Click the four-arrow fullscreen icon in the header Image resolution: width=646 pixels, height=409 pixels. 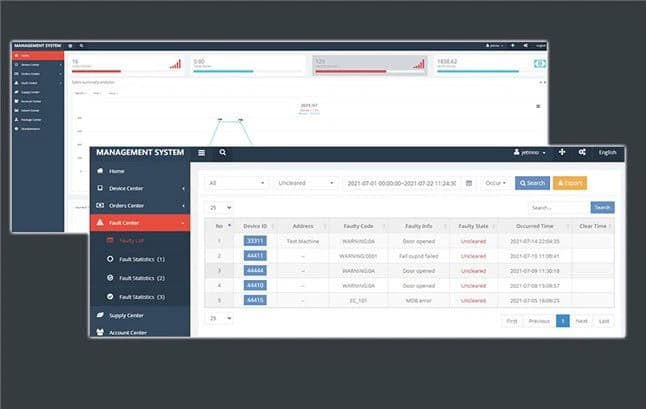tap(561, 153)
